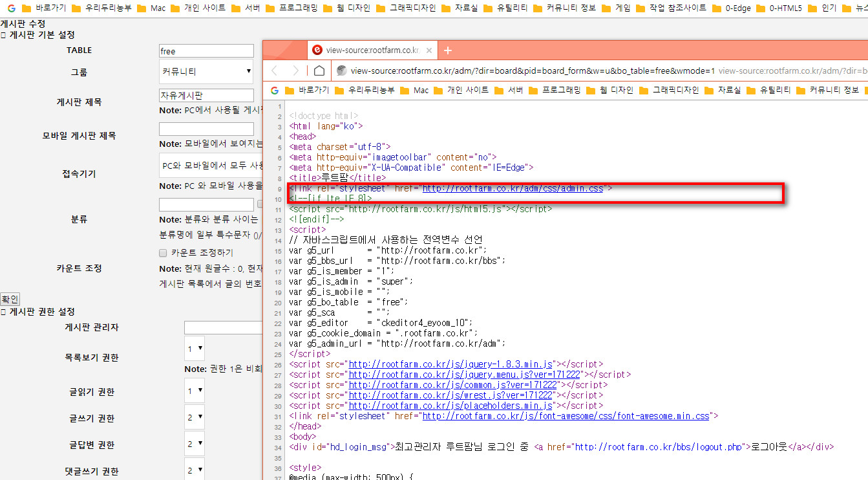Image resolution: width=868 pixels, height=480 pixels.
Task: Click the site info icon in the address bar
Action: coord(342,71)
